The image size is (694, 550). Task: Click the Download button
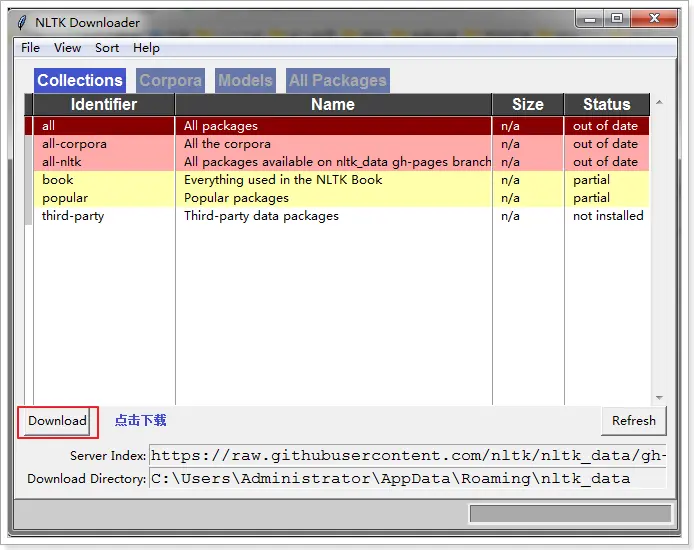[57, 421]
